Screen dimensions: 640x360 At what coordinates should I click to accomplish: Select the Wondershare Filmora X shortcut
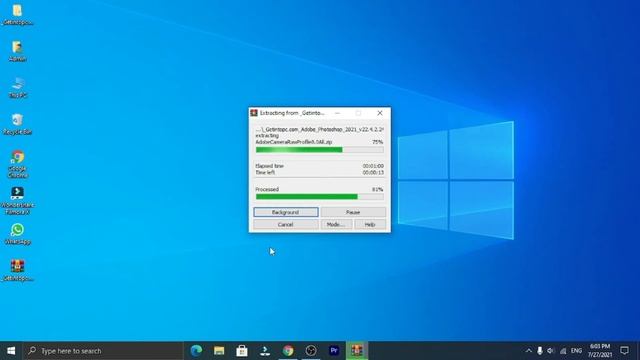click(18, 200)
